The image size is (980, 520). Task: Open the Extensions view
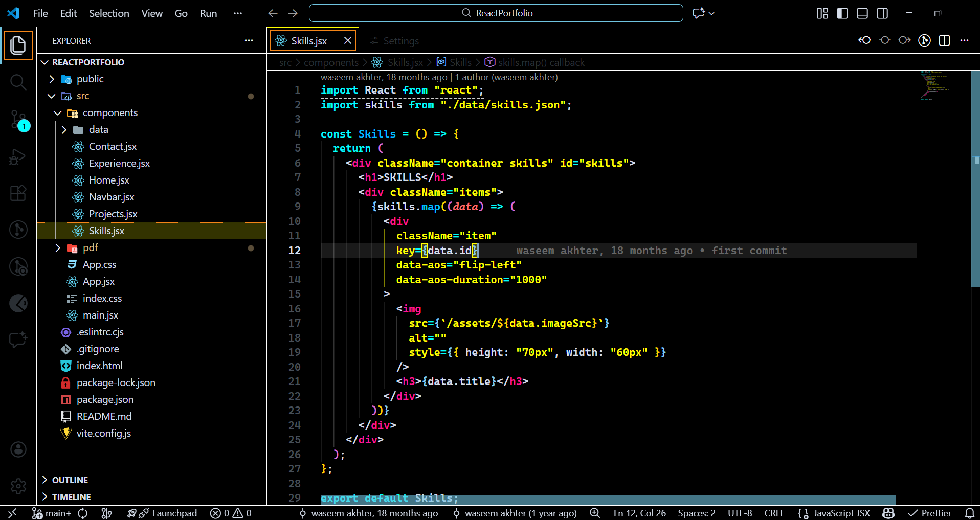tap(18, 193)
